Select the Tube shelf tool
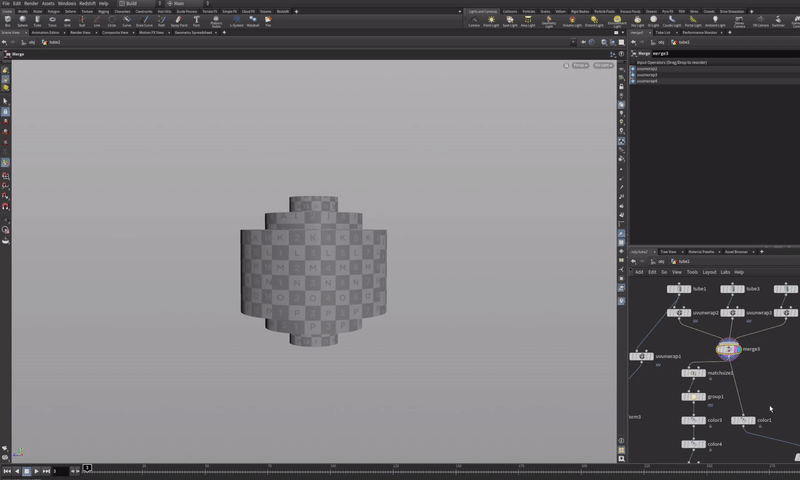Viewport: 800px width, 480px height. (37, 21)
